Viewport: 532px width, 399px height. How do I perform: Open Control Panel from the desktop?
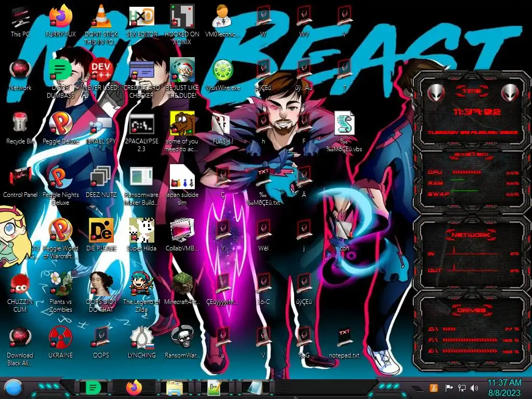20,182
